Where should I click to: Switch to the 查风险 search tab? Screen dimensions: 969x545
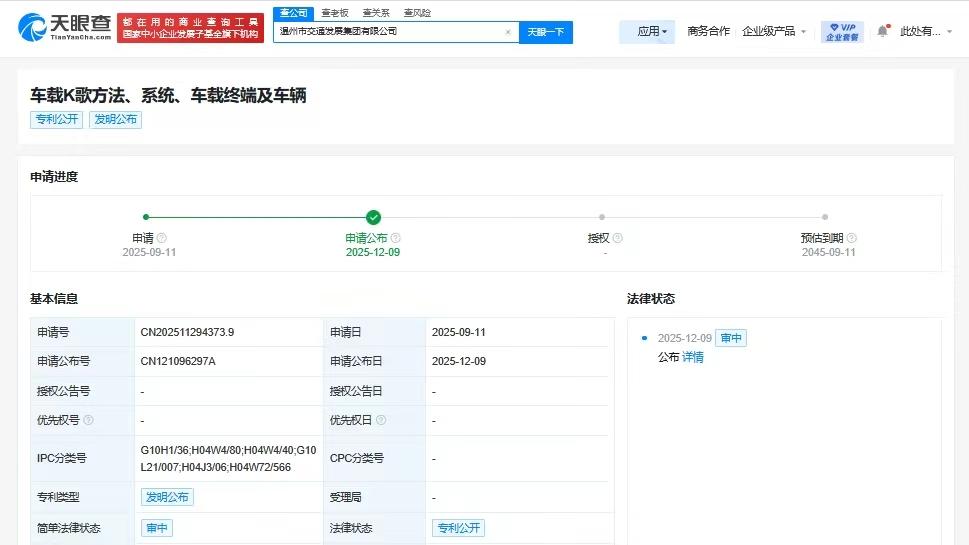coord(417,13)
